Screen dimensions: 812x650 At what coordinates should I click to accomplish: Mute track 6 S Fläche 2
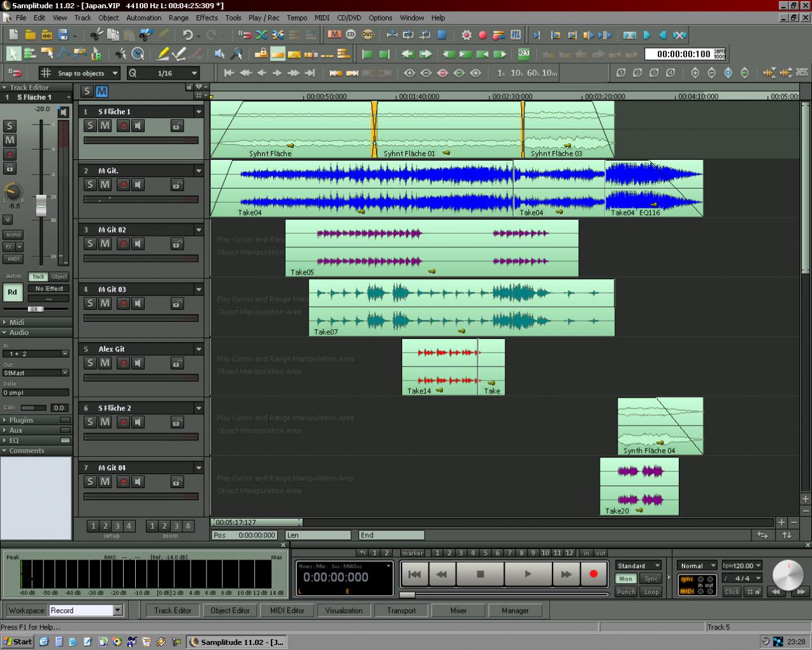click(x=105, y=422)
